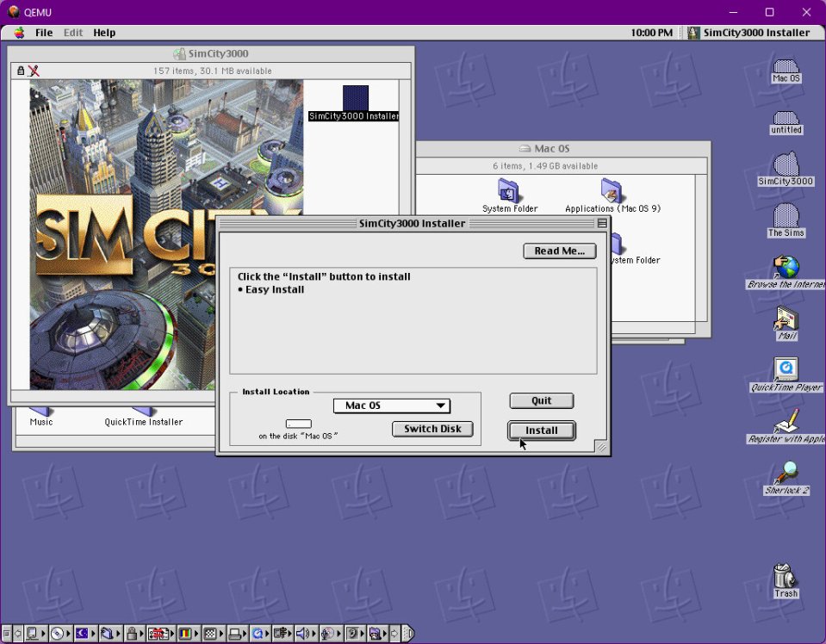This screenshot has height=644, width=826.
Task: Open the Read Me document button
Action: (x=559, y=251)
